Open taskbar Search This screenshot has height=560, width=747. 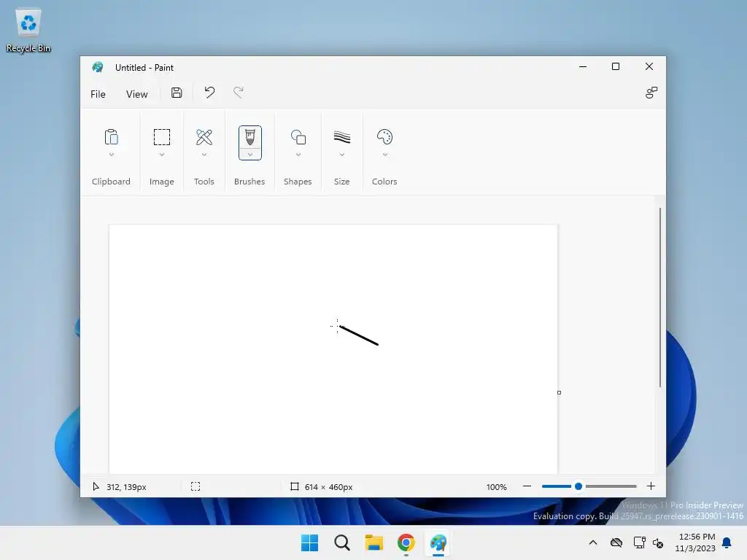(342, 542)
